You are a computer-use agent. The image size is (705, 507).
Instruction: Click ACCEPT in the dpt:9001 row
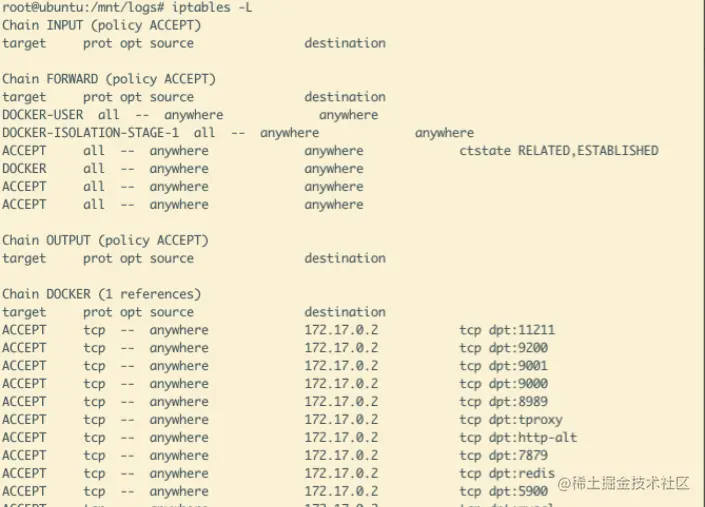point(24,366)
